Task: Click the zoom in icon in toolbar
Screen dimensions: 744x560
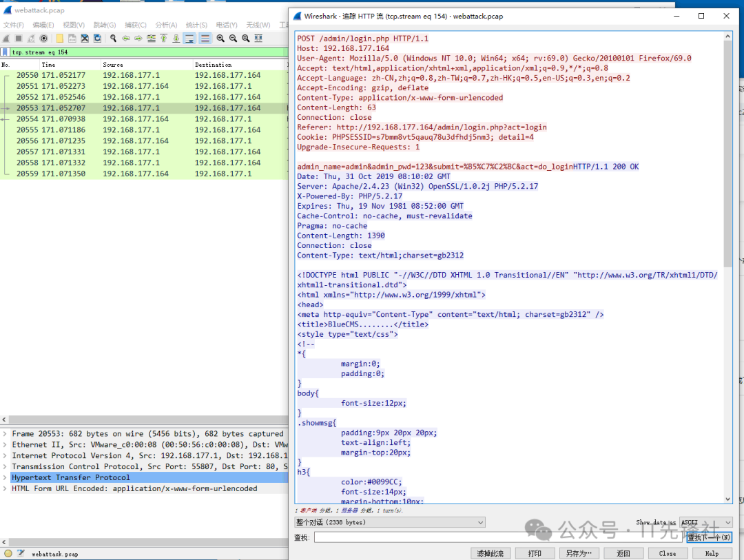Action: [x=220, y=39]
